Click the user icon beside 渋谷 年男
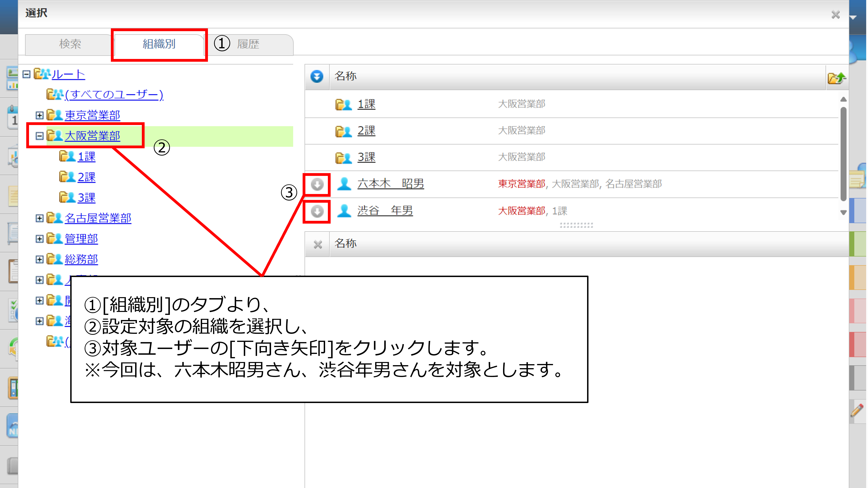 [344, 211]
